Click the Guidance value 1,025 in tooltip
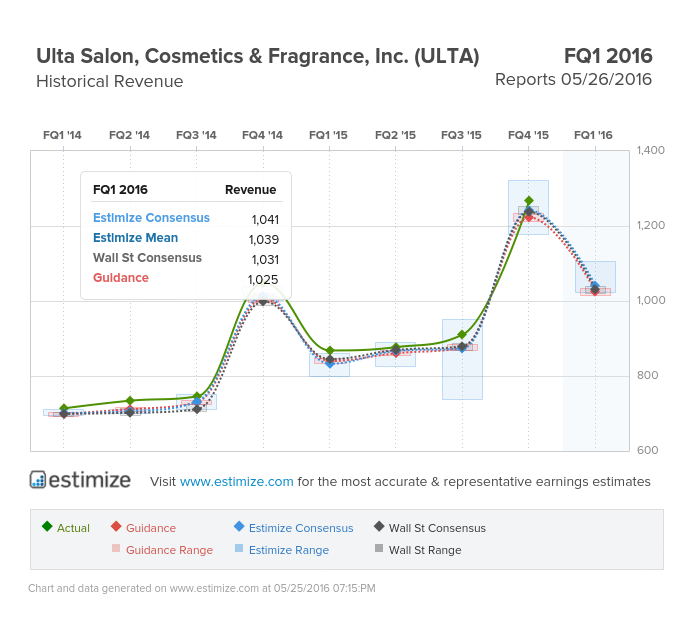685x620 pixels. tap(263, 280)
